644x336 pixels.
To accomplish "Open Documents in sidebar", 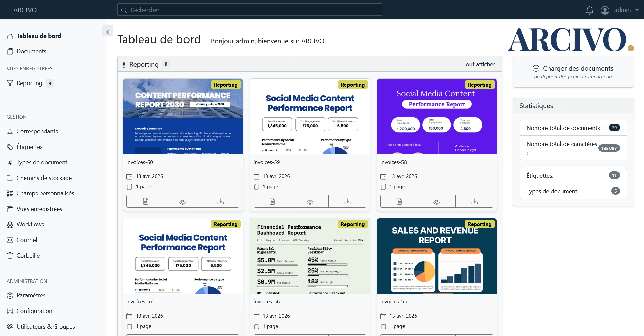I will (x=26, y=51).
